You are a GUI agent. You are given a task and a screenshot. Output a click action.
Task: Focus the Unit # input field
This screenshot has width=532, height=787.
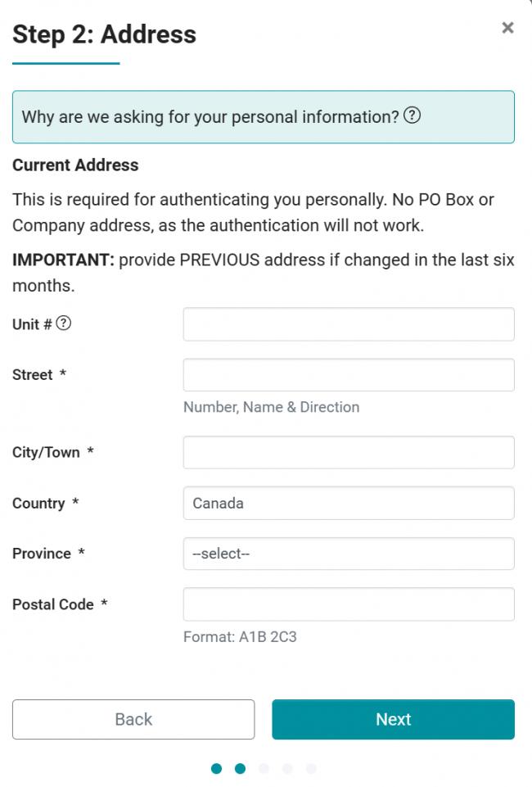pos(349,324)
